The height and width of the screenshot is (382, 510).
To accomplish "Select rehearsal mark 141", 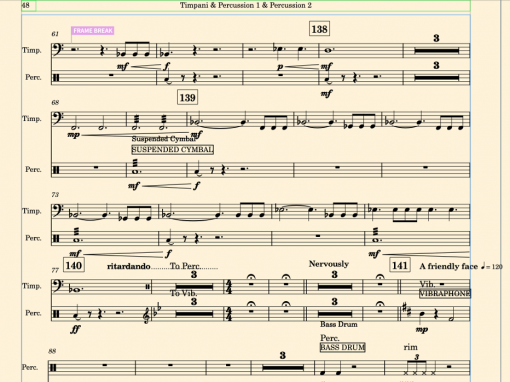I will pos(400,265).
